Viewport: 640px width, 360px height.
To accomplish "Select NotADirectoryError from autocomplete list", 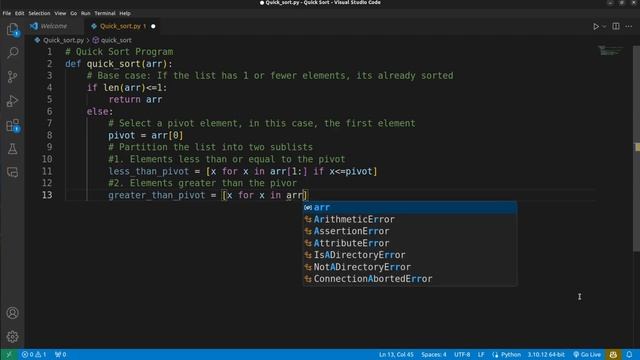I will point(410,267).
